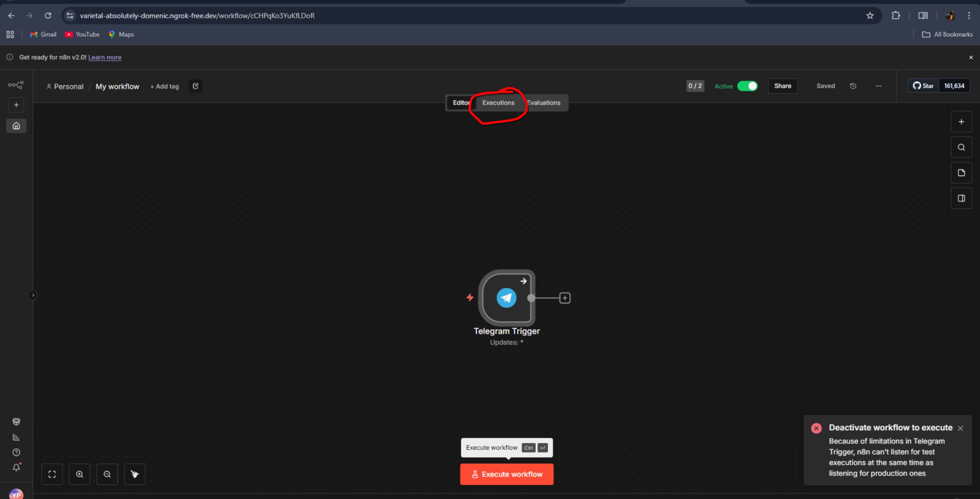The height and width of the screenshot is (499, 980).
Task: Open the workflow version history
Action: 853,86
